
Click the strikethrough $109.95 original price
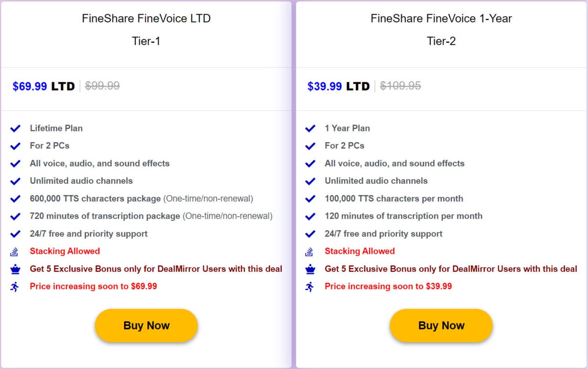click(400, 86)
